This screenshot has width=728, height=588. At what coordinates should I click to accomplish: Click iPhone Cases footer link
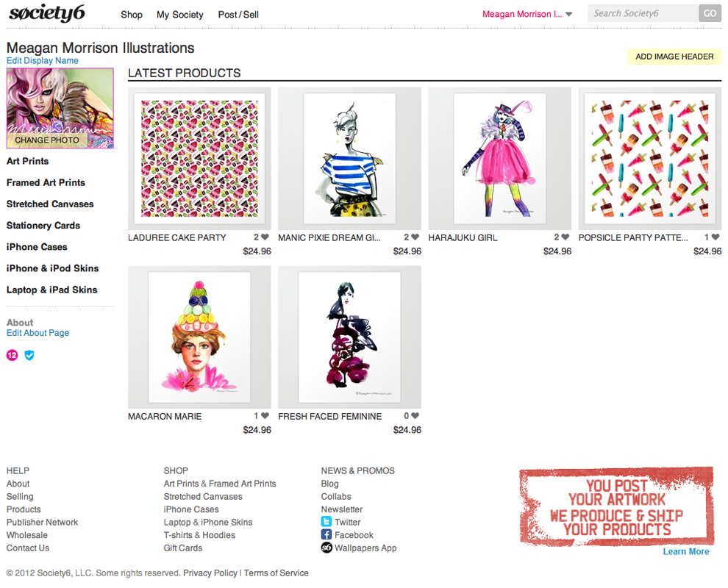tap(190, 509)
